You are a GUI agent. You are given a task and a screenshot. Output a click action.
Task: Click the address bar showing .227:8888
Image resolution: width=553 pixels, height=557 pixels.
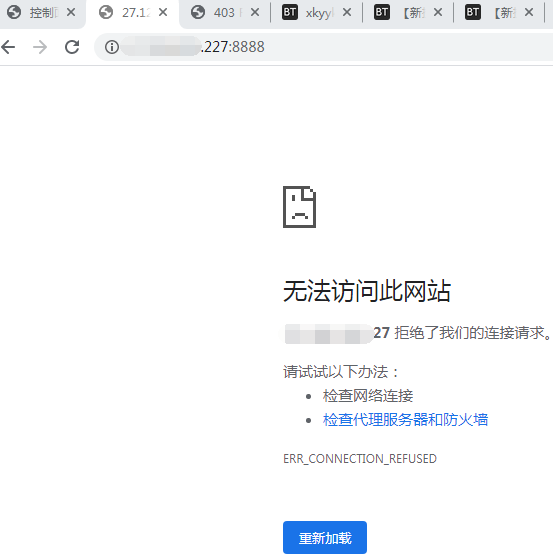pos(323,47)
